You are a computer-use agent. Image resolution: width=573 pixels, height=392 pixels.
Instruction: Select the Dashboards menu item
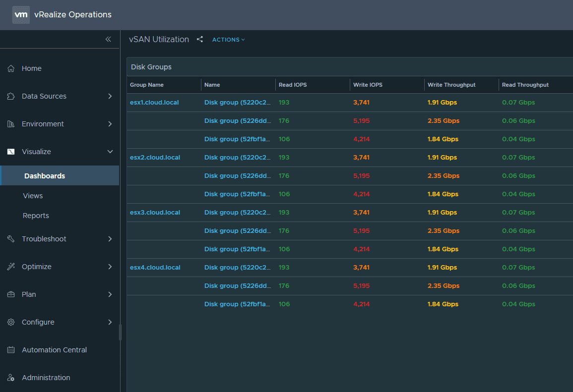[x=45, y=176]
